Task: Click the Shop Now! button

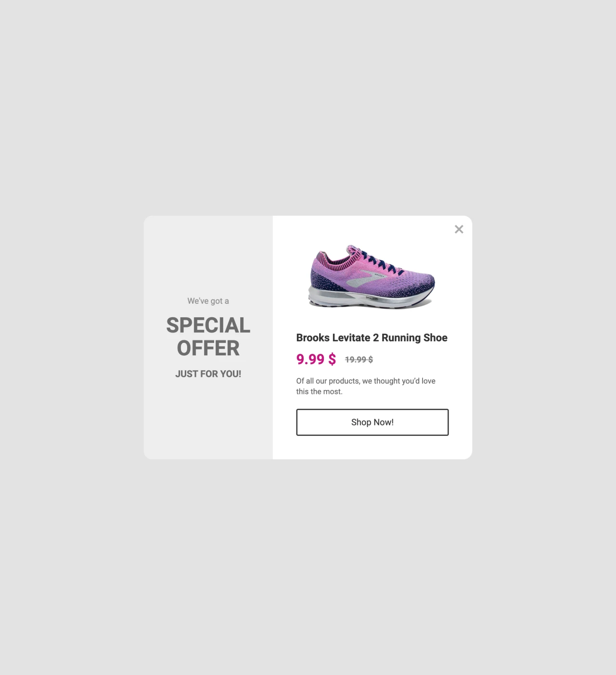Action: point(372,422)
